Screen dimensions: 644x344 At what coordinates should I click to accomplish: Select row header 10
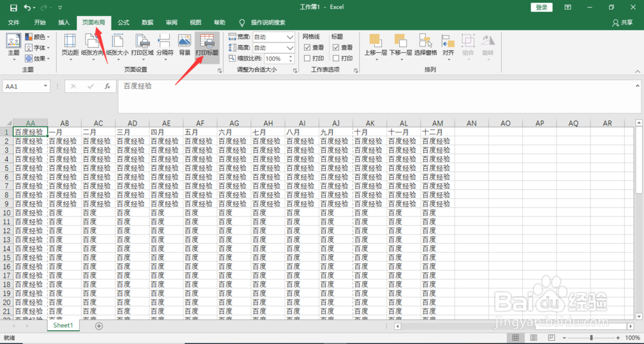tap(6, 213)
